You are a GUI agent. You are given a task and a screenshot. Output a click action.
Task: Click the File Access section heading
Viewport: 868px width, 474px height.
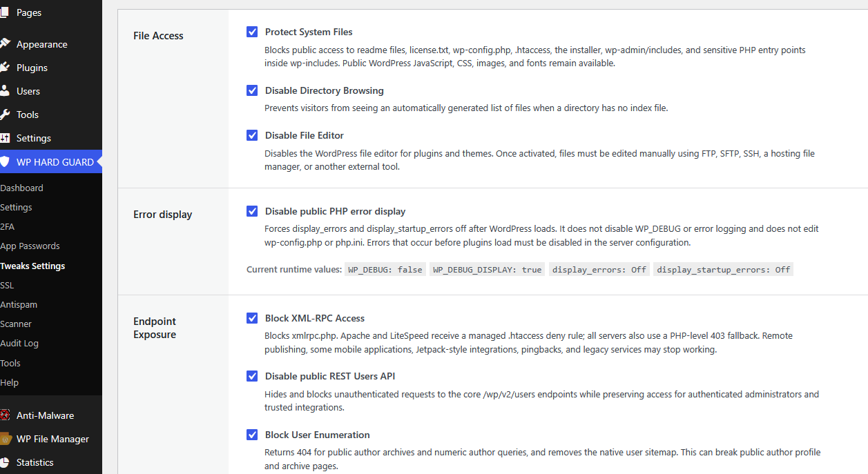(158, 36)
